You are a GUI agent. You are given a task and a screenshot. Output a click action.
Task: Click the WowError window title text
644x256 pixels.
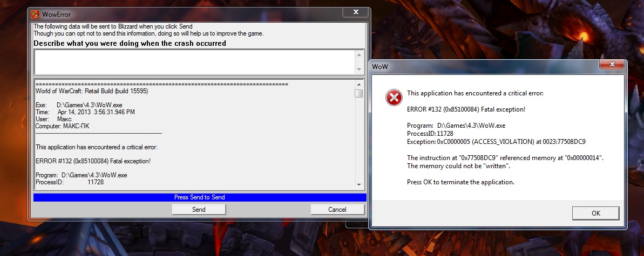[56, 15]
